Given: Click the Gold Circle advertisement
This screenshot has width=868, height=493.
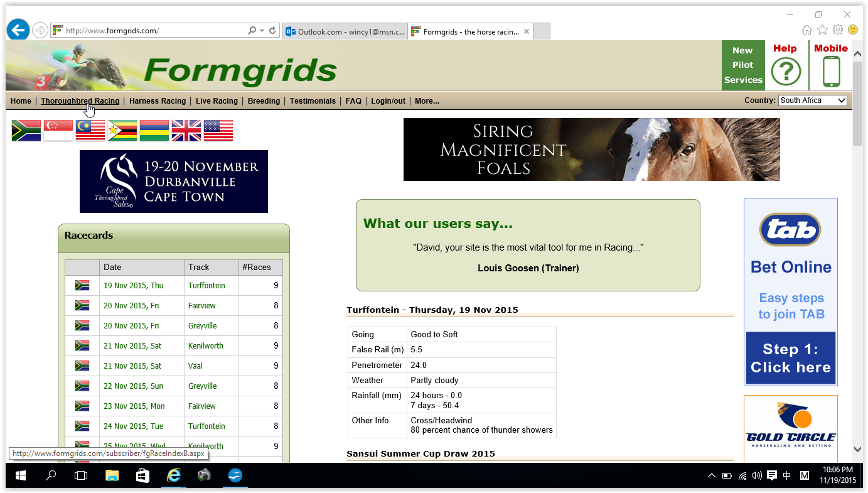Looking at the screenshot, I should point(791,429).
